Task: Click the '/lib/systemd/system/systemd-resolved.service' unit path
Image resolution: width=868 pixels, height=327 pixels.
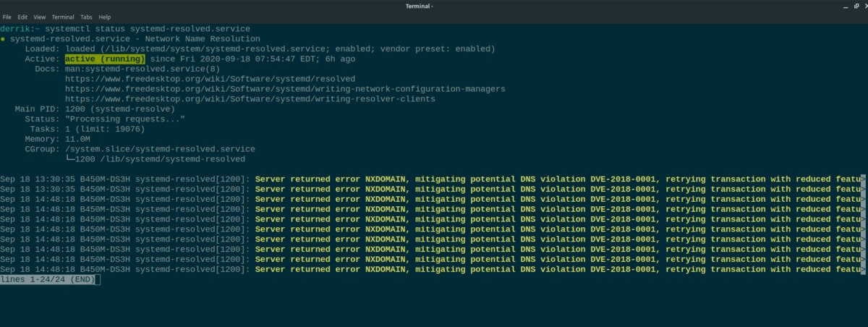Action: click(212, 48)
